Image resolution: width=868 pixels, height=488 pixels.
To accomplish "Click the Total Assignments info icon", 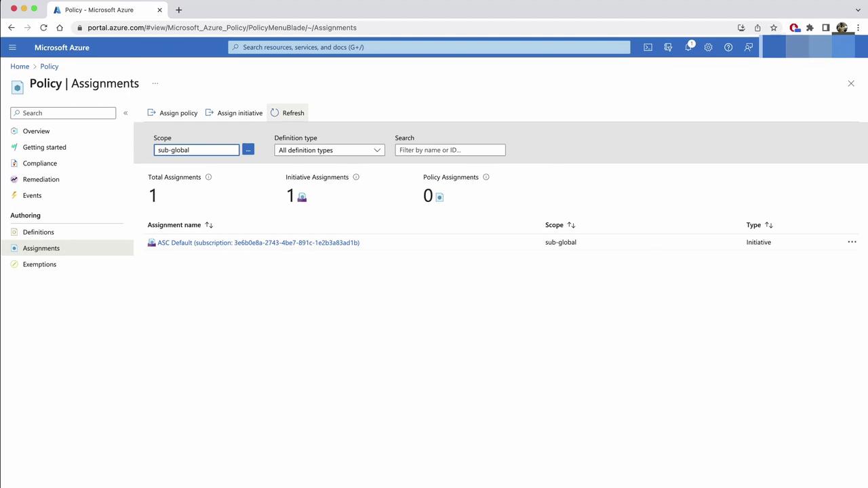I will click(208, 177).
